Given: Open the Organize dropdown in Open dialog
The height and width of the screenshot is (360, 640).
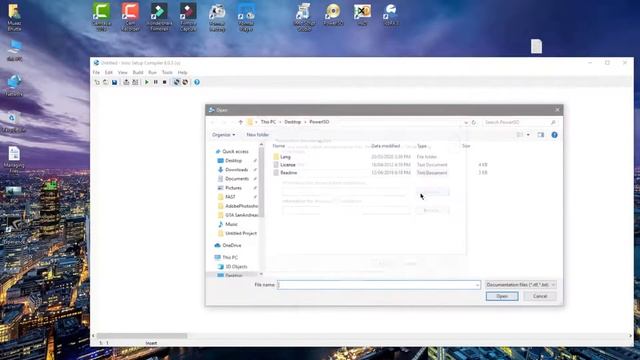Looking at the screenshot, I should tap(223, 135).
